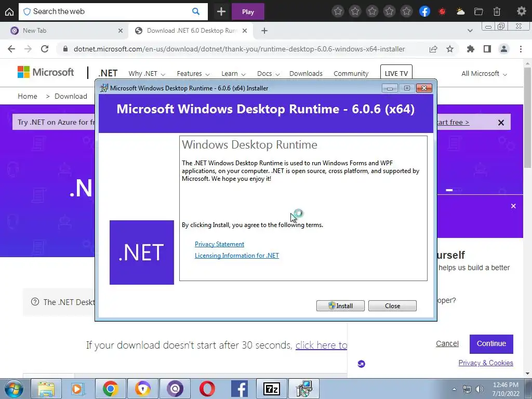
Task: Click the Download breadcrumb link
Action: [x=71, y=96]
